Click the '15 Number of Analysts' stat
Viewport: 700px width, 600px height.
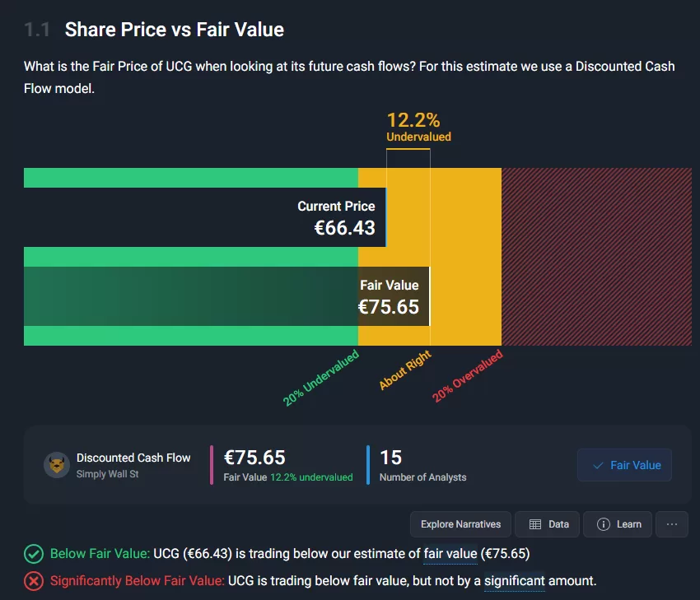click(422, 465)
